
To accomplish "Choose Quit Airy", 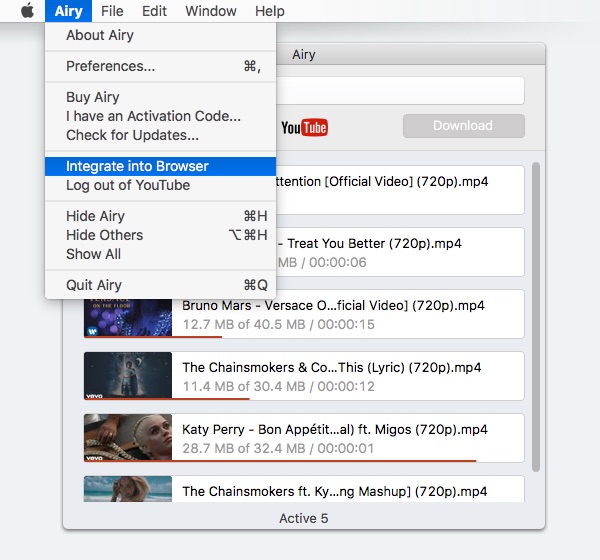I will coord(160,285).
